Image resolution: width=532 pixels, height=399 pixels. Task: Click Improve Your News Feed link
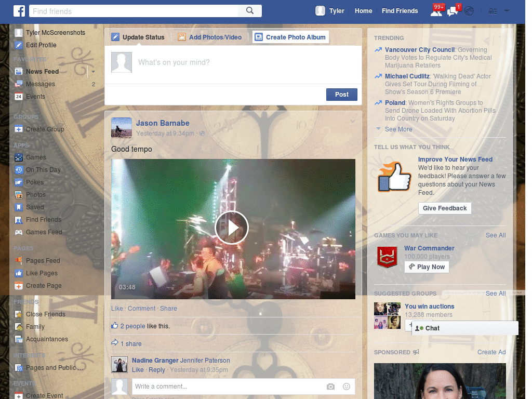455,159
